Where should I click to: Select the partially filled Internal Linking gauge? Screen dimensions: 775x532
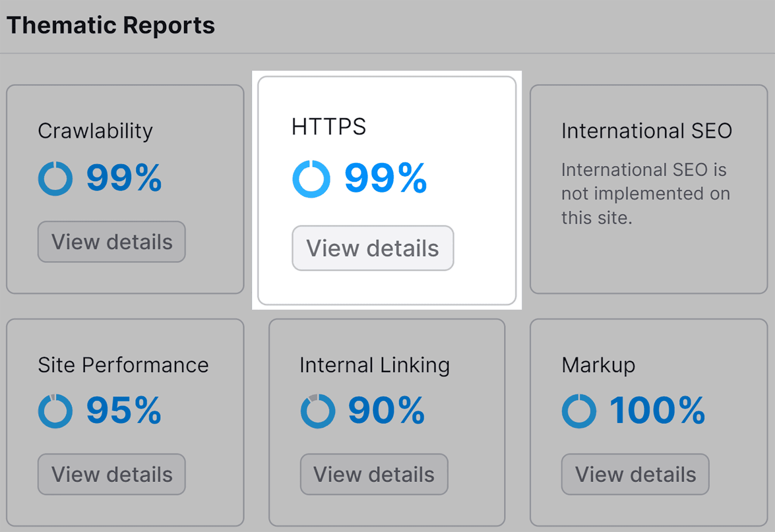(x=318, y=411)
